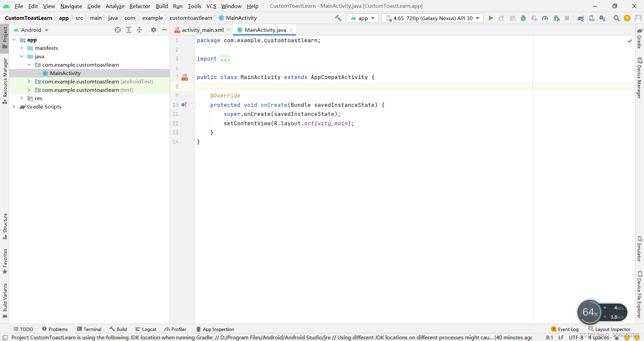Screen dimensions: 644x341
Task: Click the Stop square icon
Action: tap(567, 18)
